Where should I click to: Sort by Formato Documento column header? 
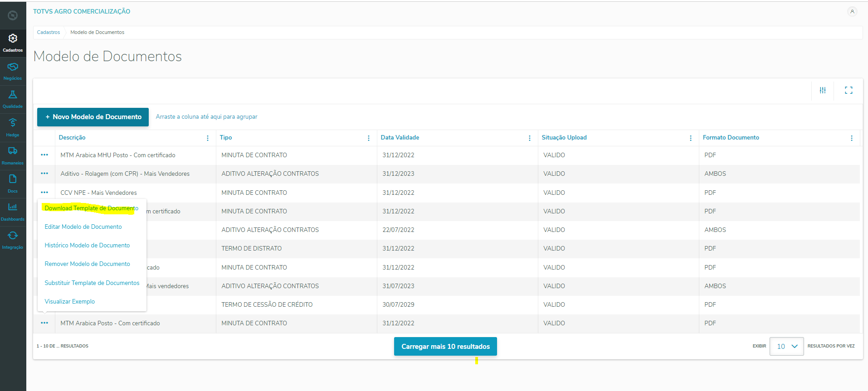coord(731,137)
